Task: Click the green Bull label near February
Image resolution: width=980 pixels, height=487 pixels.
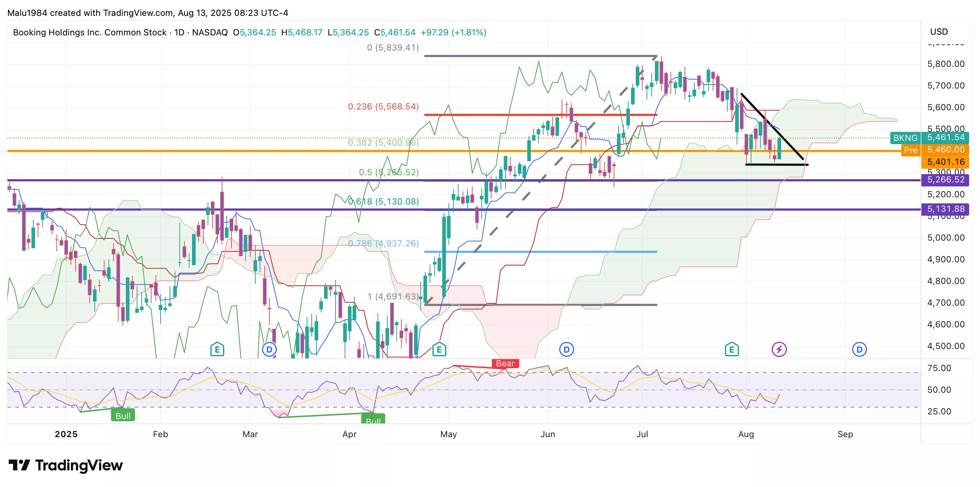Action: click(x=123, y=415)
